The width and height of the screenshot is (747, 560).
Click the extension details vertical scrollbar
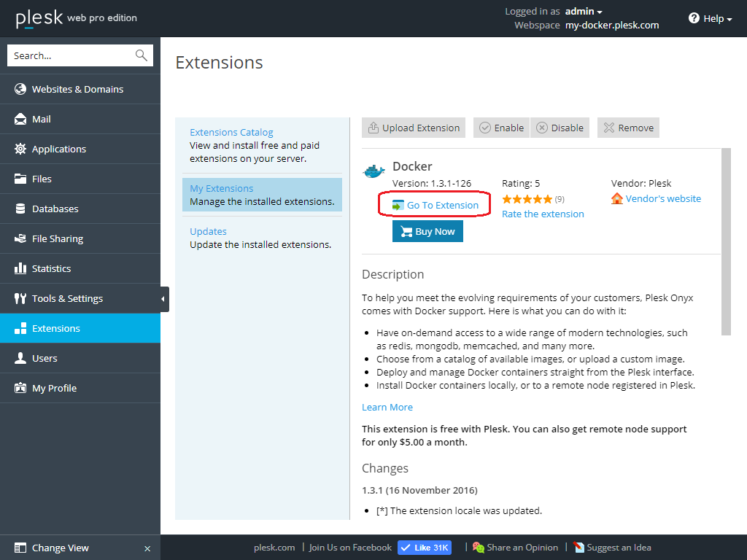tap(726, 242)
